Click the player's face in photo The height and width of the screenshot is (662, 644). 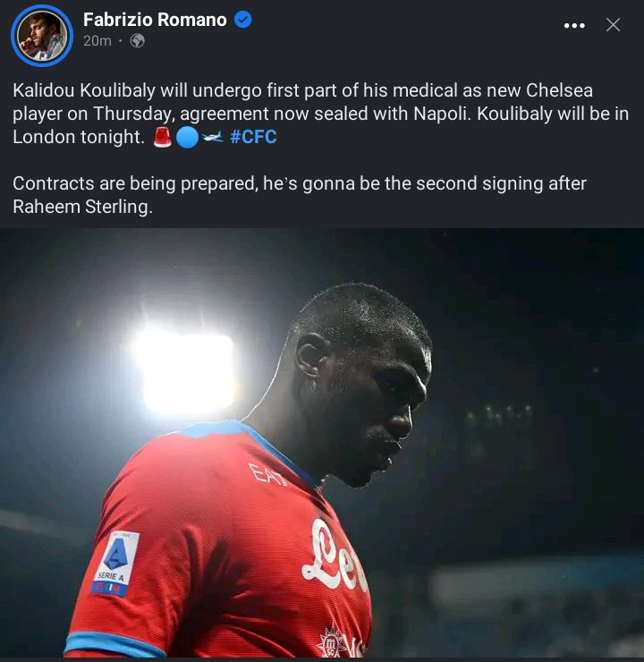click(x=380, y=405)
